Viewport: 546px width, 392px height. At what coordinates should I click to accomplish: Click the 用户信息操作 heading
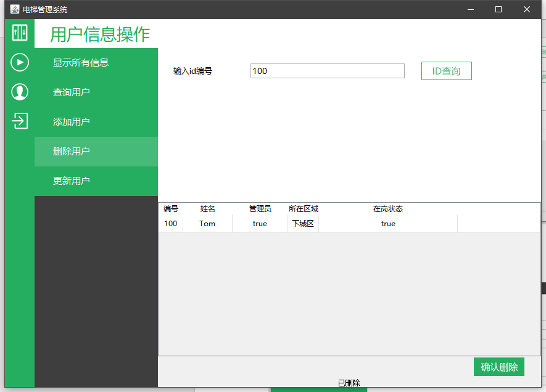[x=100, y=35]
